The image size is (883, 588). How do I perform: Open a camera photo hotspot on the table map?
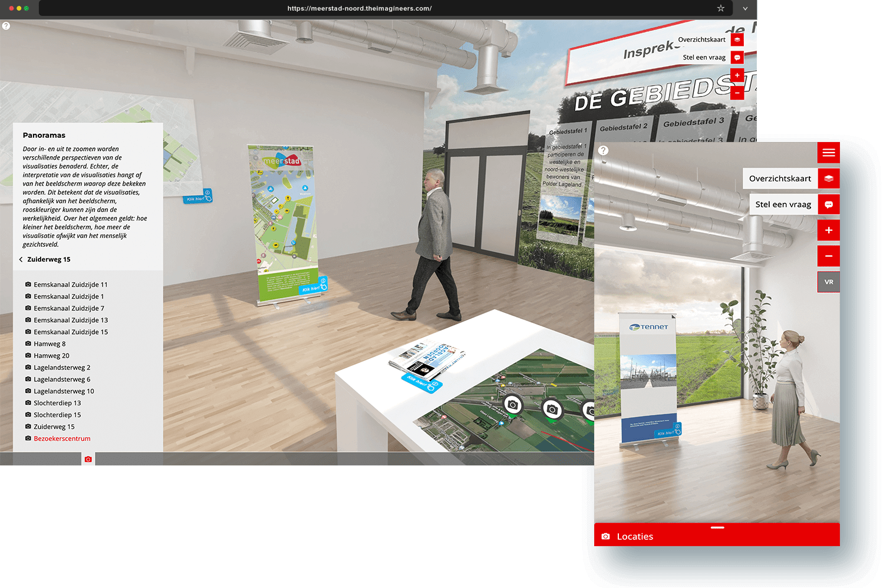click(x=512, y=405)
